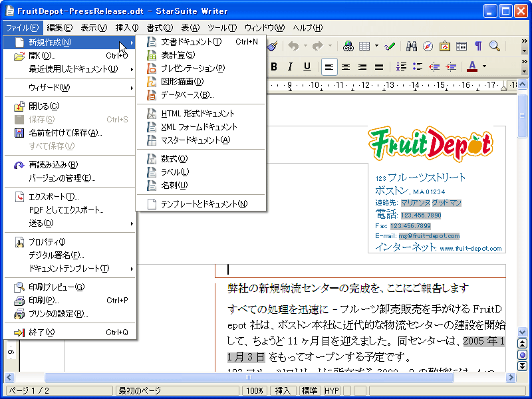Click 終了 to exit
Viewport: 532px width, 399px height.
(70, 332)
